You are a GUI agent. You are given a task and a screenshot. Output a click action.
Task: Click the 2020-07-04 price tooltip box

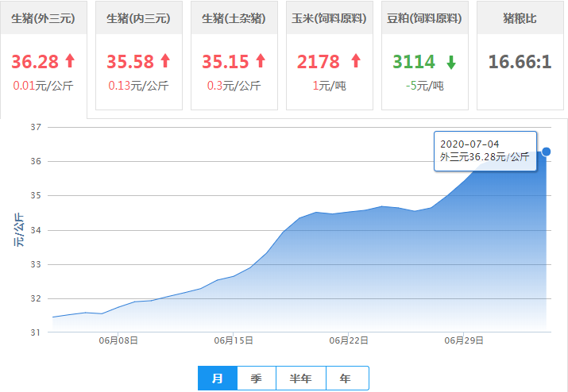coord(485,151)
